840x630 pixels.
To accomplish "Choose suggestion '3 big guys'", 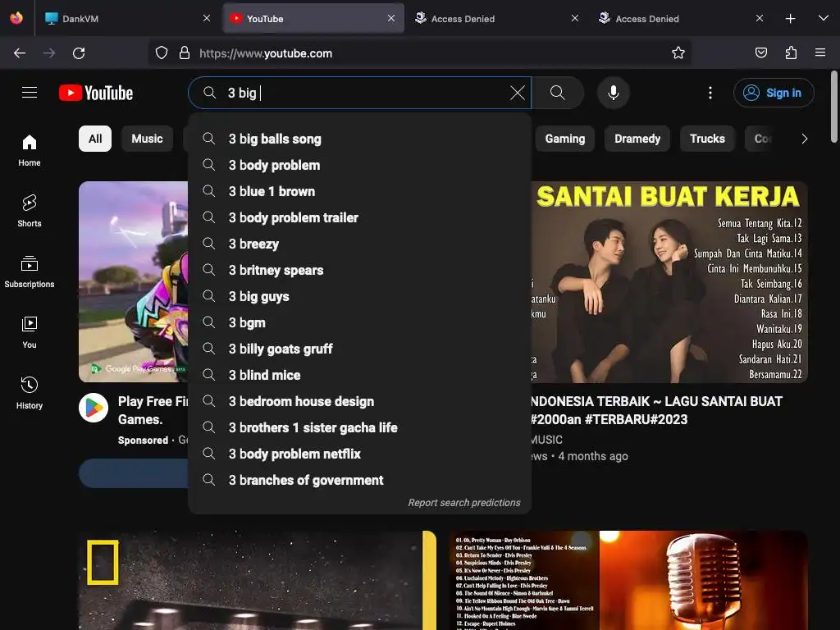I will click(x=359, y=296).
